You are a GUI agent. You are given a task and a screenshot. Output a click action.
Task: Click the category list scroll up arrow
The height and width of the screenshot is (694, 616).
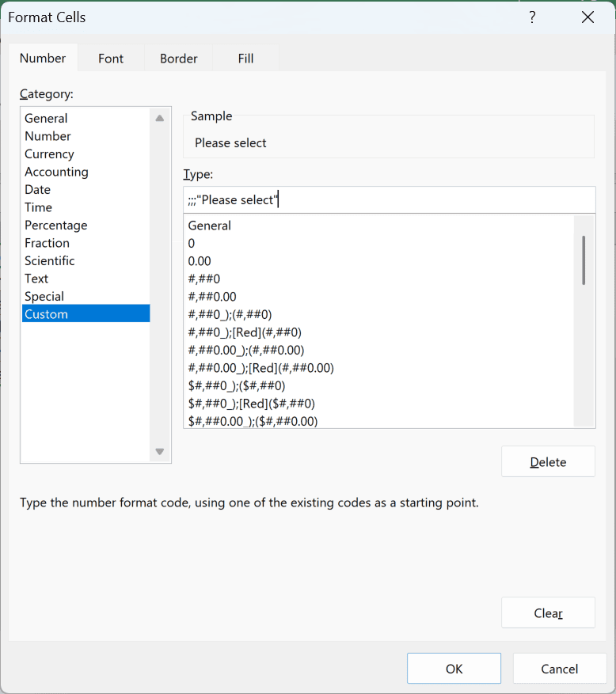click(x=160, y=118)
